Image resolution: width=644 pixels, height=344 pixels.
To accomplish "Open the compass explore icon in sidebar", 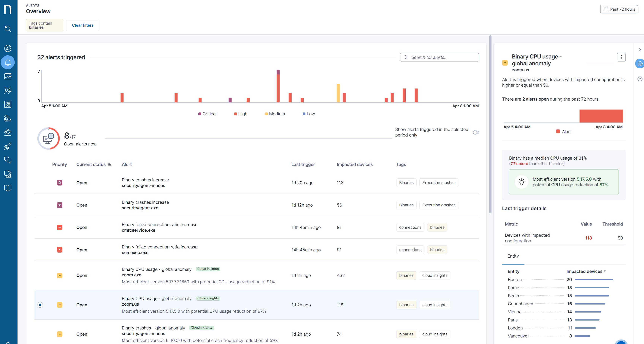I will pos(8,48).
